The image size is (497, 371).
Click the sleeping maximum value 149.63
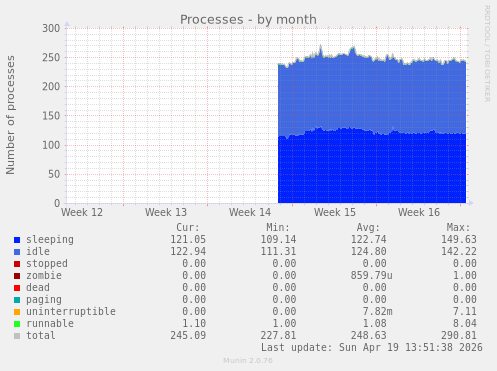point(459,240)
